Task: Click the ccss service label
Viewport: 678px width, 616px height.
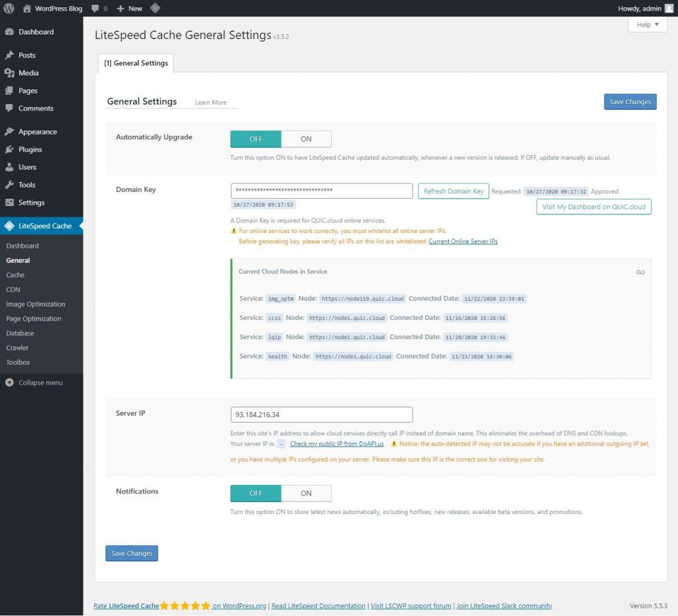Action: [x=275, y=318]
